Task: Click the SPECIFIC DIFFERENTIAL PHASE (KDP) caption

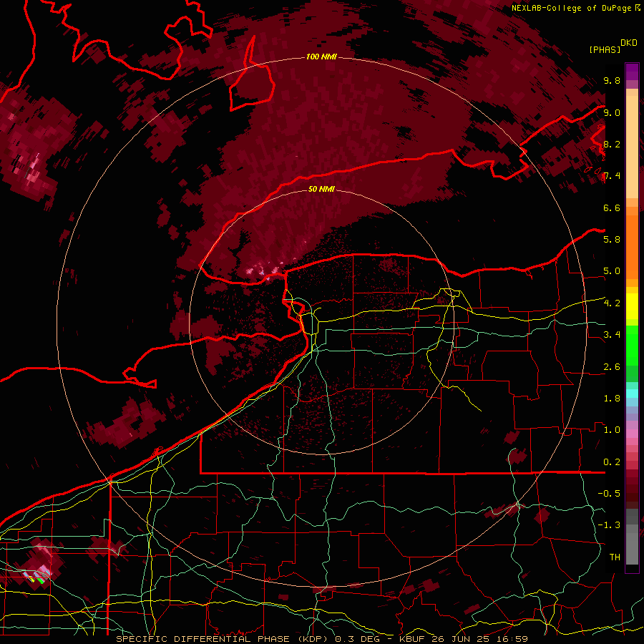Action: (223, 639)
